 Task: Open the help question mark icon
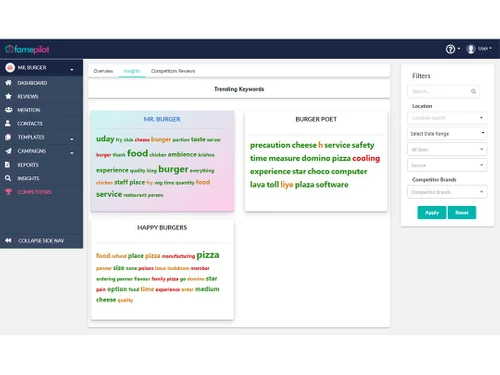450,49
